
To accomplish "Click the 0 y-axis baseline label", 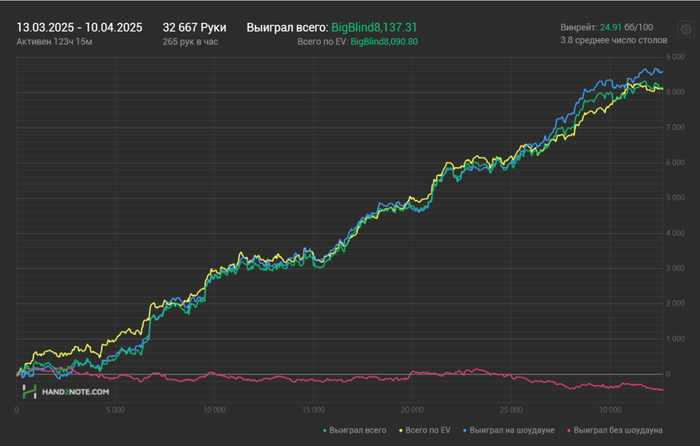I will point(668,374).
